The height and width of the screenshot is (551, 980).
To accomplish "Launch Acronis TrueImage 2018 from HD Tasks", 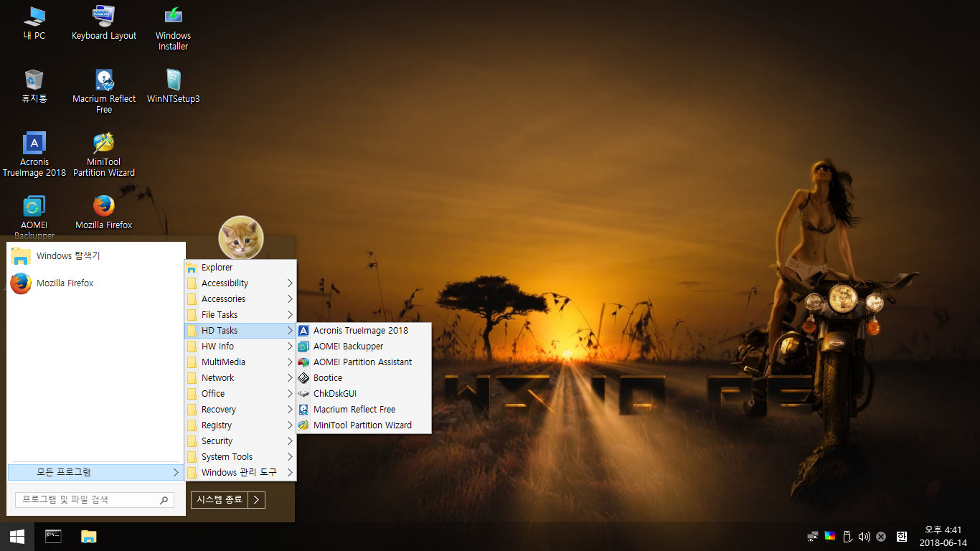I will (364, 331).
